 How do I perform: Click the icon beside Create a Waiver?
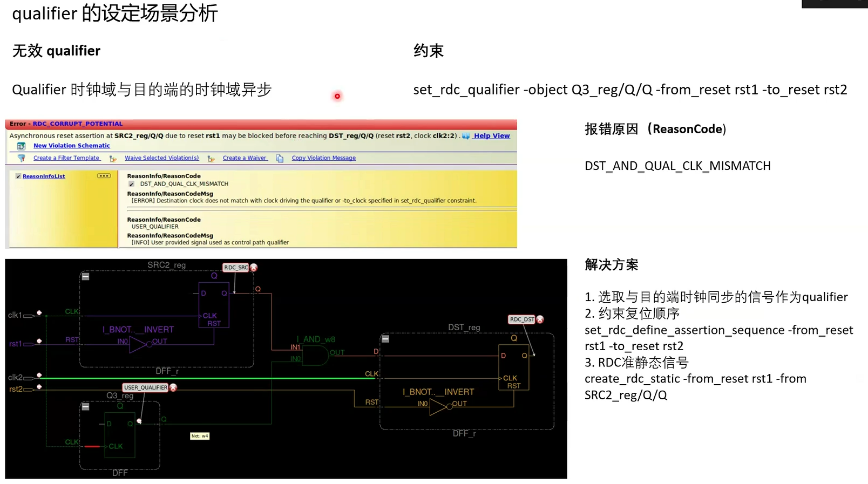[211, 159]
